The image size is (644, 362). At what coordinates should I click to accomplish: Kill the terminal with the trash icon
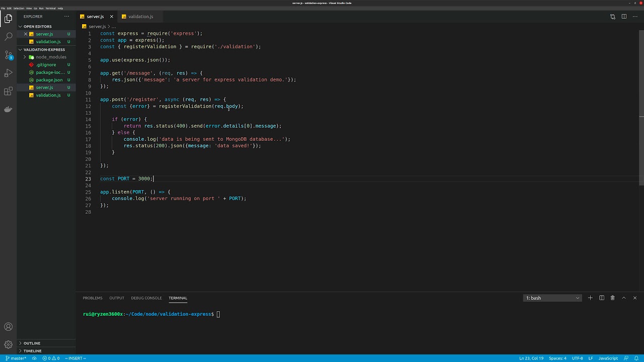(612, 298)
